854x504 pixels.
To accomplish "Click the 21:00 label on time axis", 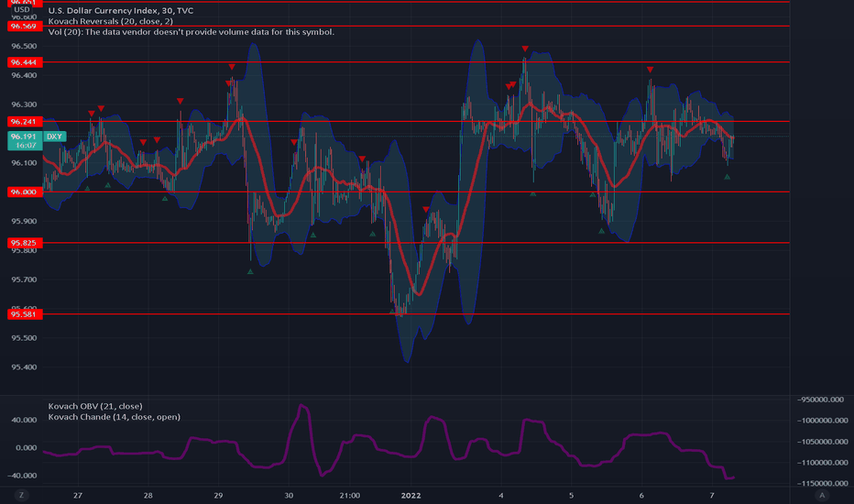I will [350, 495].
